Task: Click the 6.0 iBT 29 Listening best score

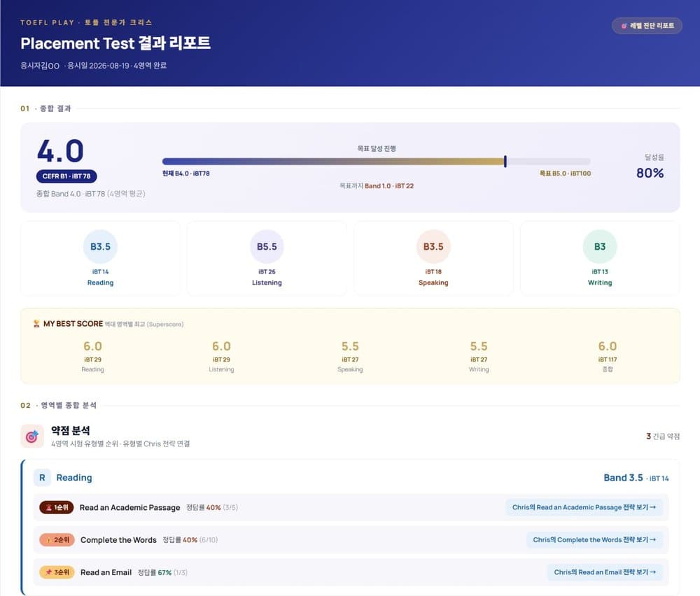Action: 221,357
